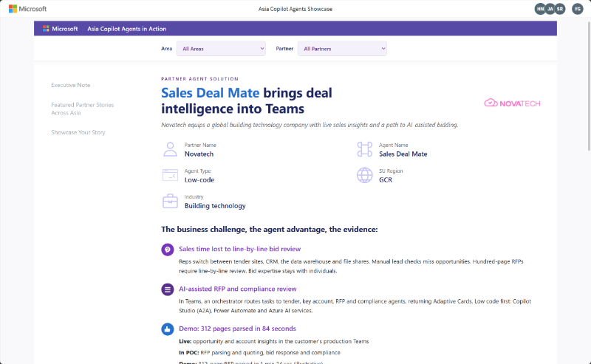Screen dimensions: 591x364
Task: Click the Industry briefcase icon
Action: [170, 202]
